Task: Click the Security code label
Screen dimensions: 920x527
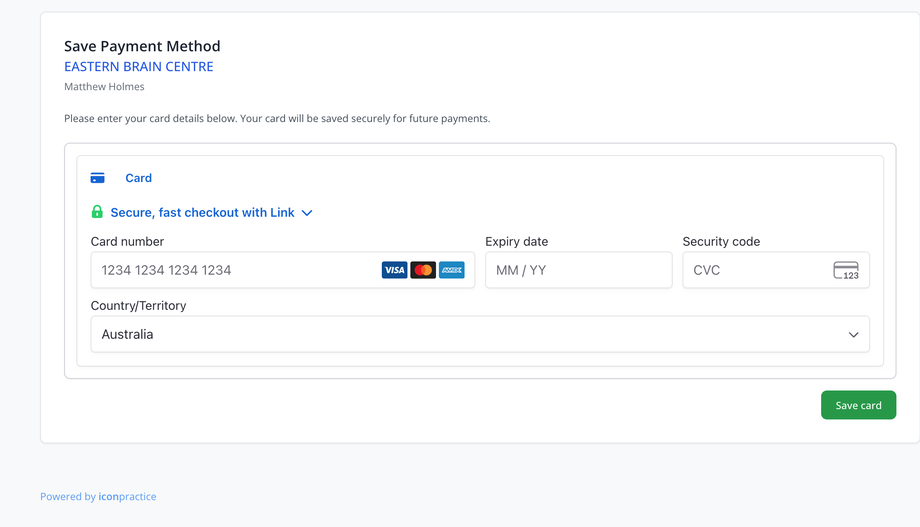Action: (721, 241)
